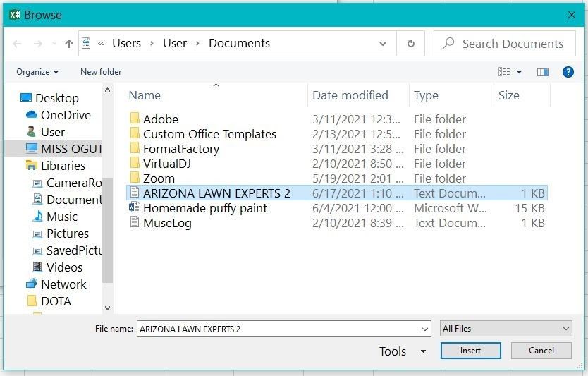This screenshot has height=376, width=588.
Task: Click the Forward navigation arrow
Action: pyautogui.click(x=38, y=44)
